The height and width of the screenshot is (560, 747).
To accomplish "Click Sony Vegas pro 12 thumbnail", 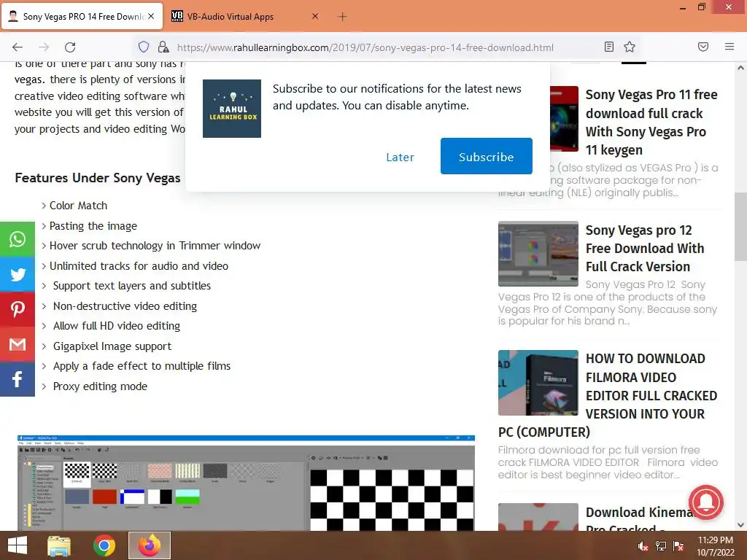I will coord(538,254).
